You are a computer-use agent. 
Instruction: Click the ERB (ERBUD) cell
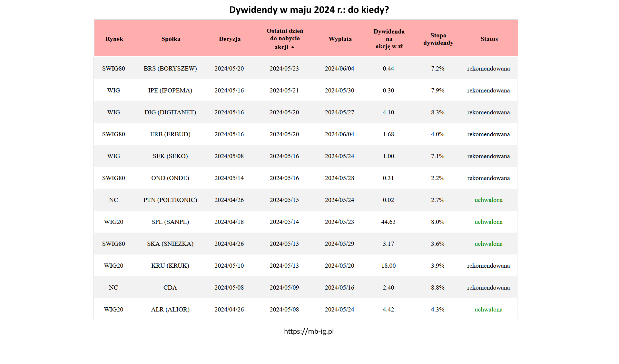[x=170, y=134]
